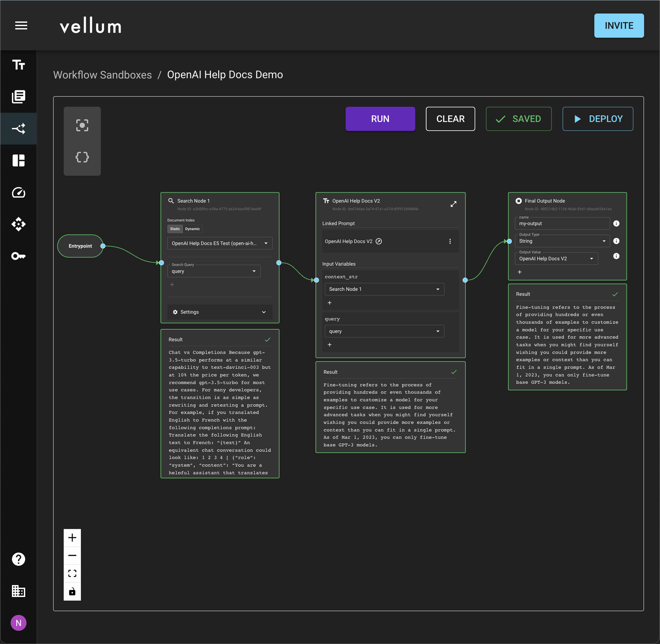Click the JSON braces icon in the panel
660x644 pixels.
click(x=82, y=157)
